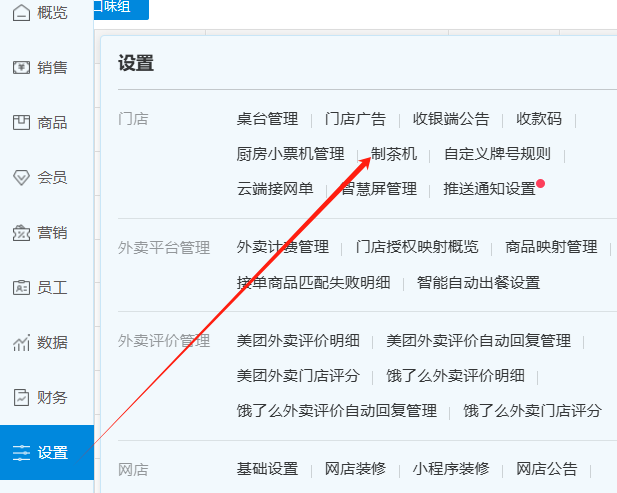
Task: Click the blue 口味组 tab
Action: [121, 9]
